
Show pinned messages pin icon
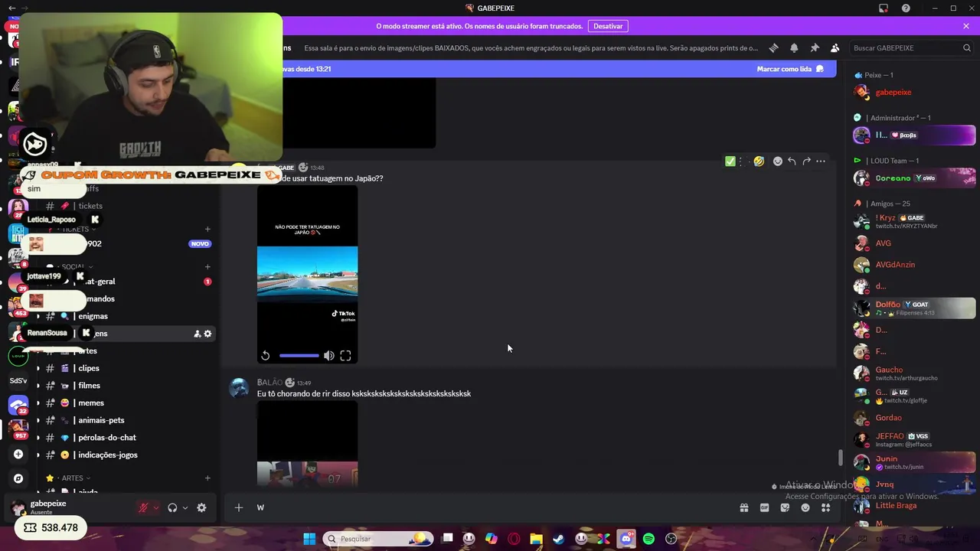(x=815, y=47)
